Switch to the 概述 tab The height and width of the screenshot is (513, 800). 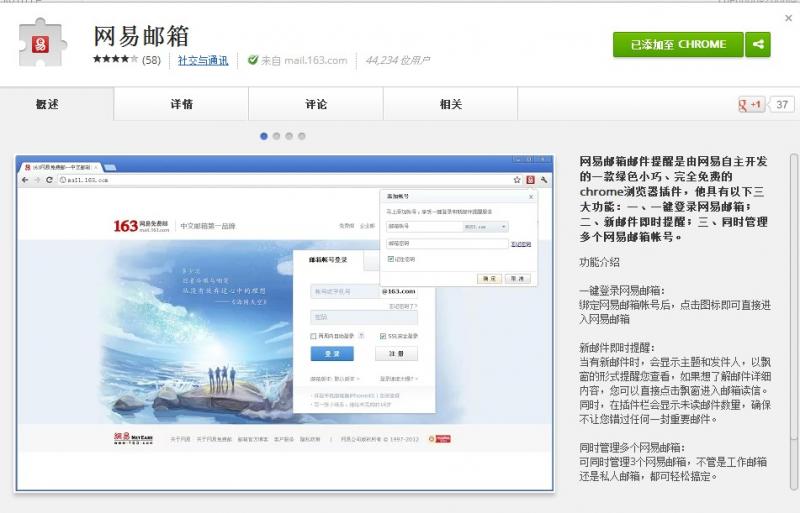click(47, 104)
